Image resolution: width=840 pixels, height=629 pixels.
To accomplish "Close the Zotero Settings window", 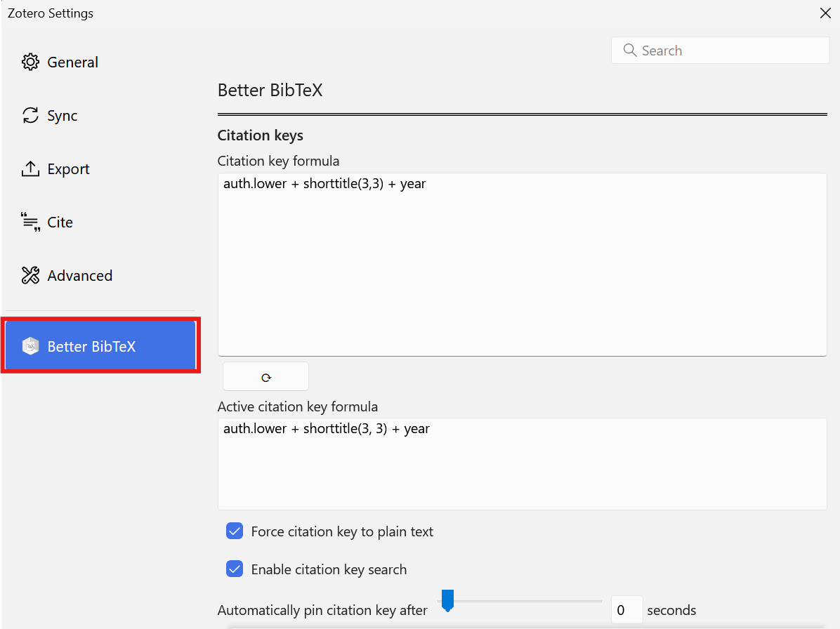I will click(x=825, y=13).
